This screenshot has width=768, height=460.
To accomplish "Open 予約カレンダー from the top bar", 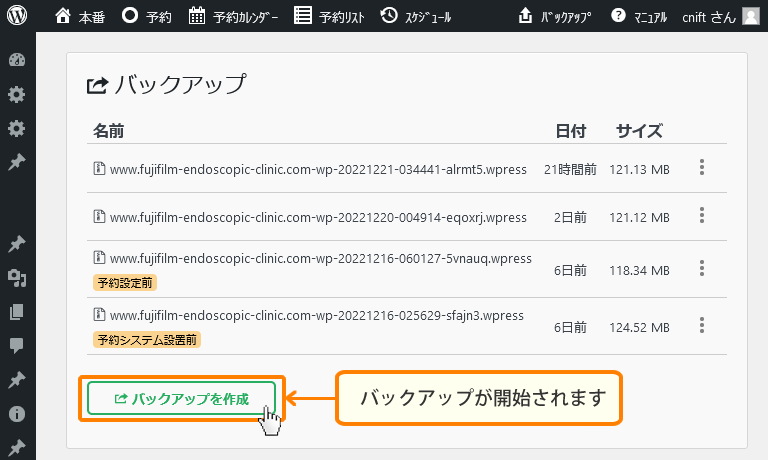I will tap(233, 16).
